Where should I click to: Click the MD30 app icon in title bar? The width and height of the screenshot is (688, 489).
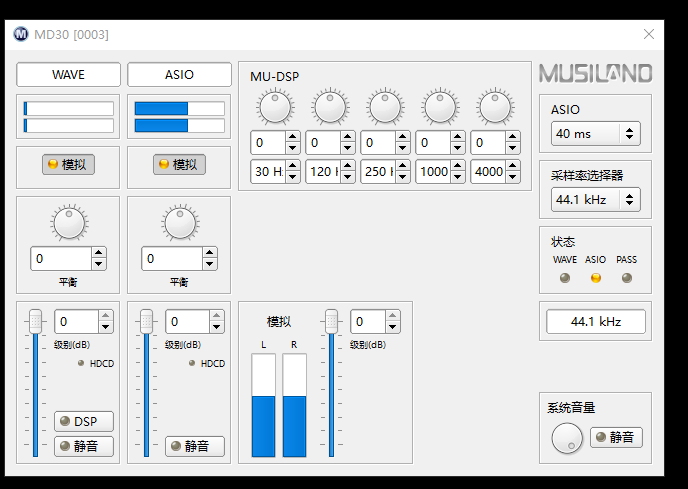pos(21,34)
